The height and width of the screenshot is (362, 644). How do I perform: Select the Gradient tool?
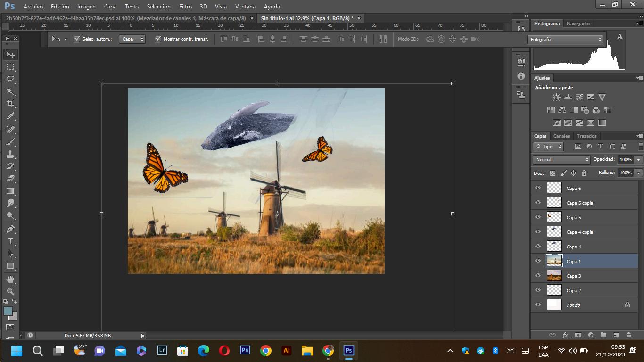[x=10, y=191]
